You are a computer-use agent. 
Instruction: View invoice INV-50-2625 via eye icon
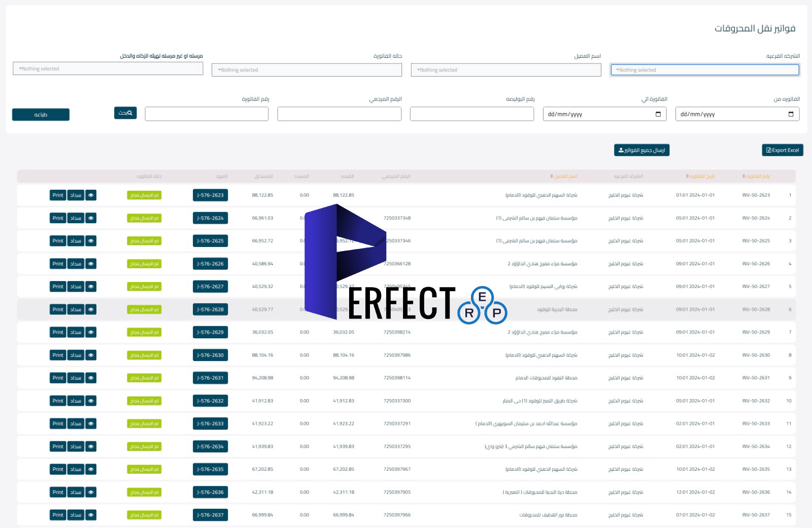click(91, 241)
